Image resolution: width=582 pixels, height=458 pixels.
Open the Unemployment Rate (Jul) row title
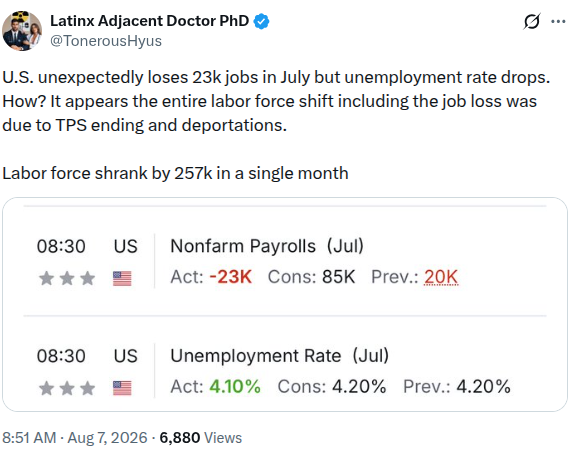(x=279, y=356)
